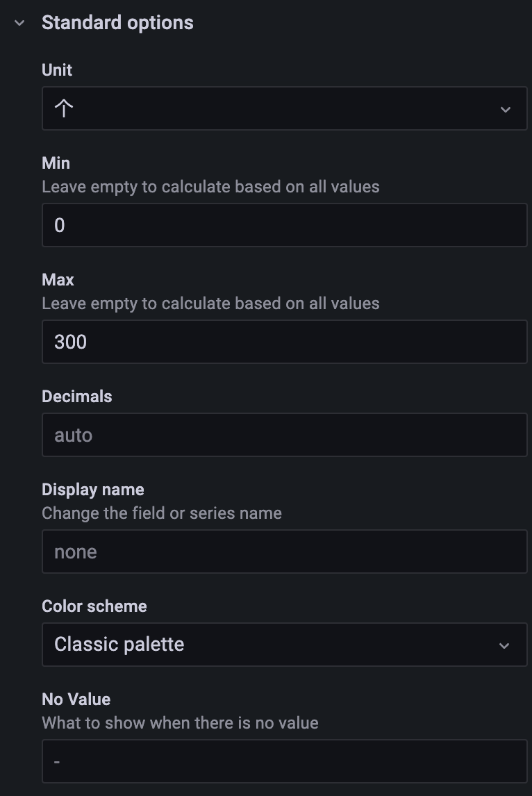Click "Change the field or series name" description
Screen dimensions: 532x796
[162, 513]
